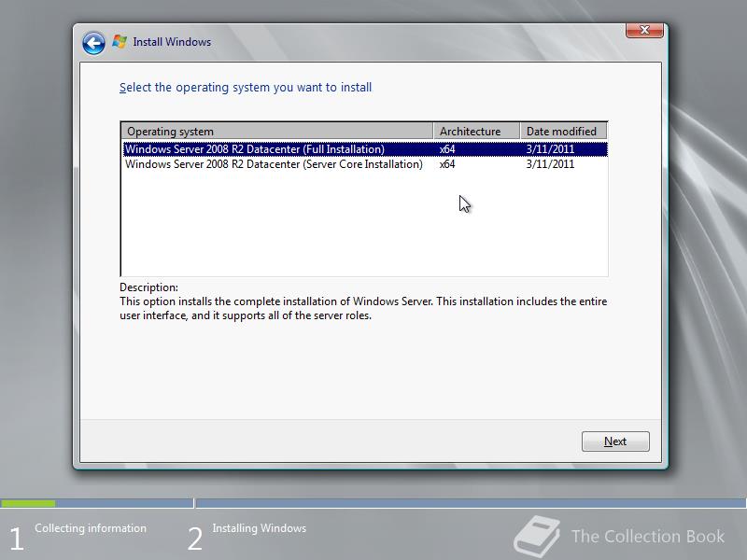Viewport: 747px width, 560px height.
Task: Close the Install Windows dialog
Action: (644, 30)
